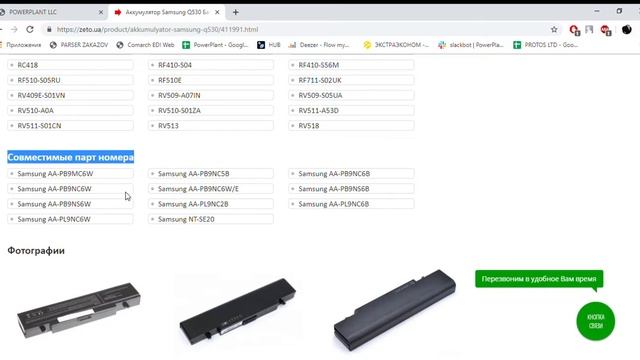Open the ЭКСТРАЭКОНОМ bookmark

pos(396,45)
